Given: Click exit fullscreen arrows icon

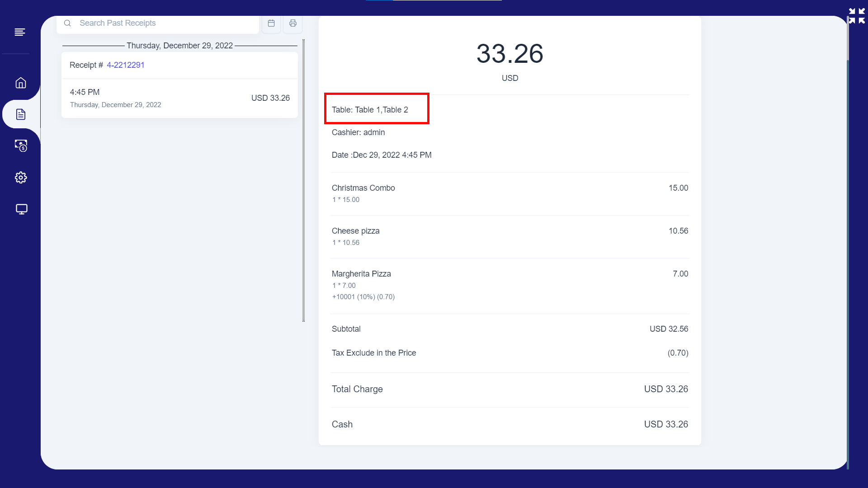Looking at the screenshot, I should coord(857,16).
